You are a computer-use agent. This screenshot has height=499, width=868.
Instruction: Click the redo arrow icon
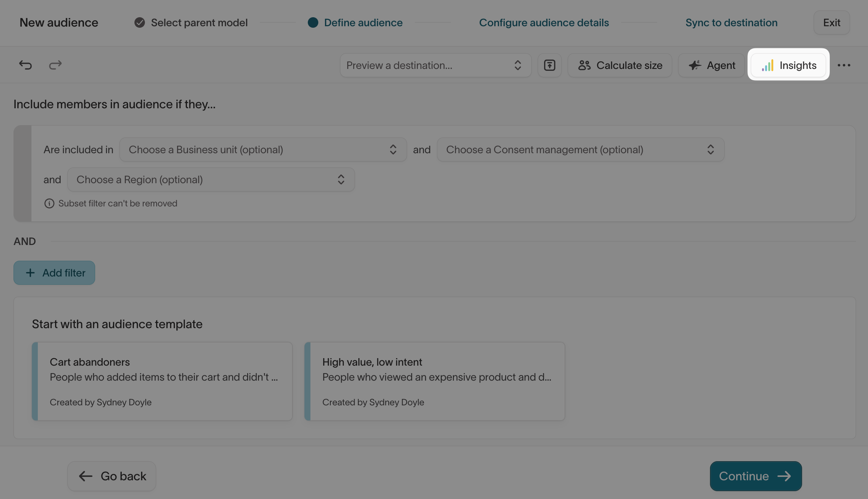click(x=55, y=65)
